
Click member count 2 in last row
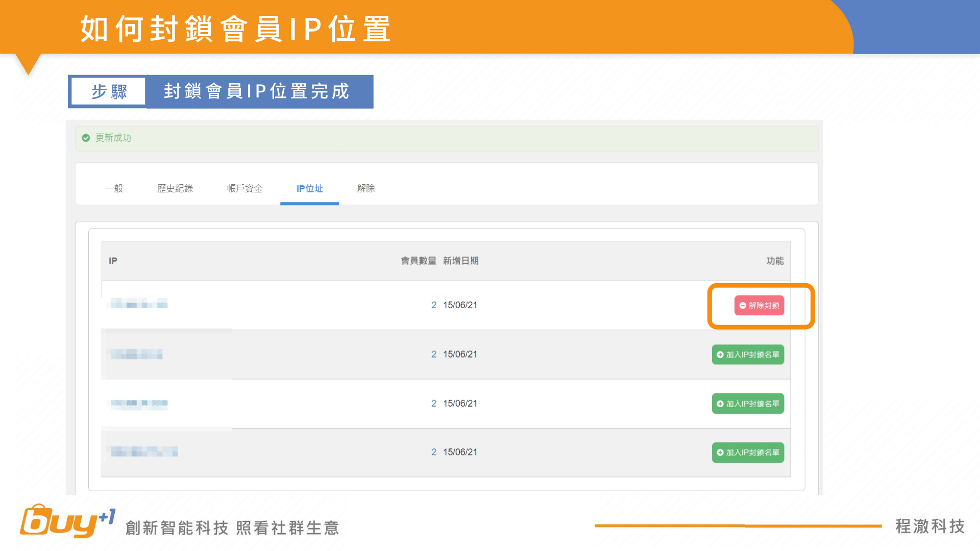pos(434,452)
